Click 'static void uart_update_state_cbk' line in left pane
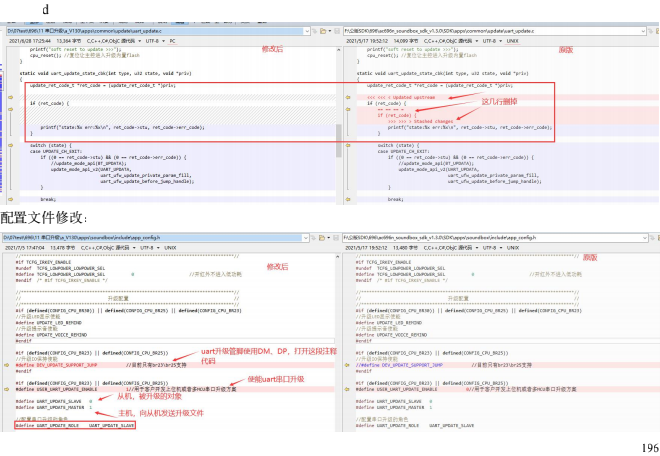This screenshot has width=660, height=456. click(106, 73)
